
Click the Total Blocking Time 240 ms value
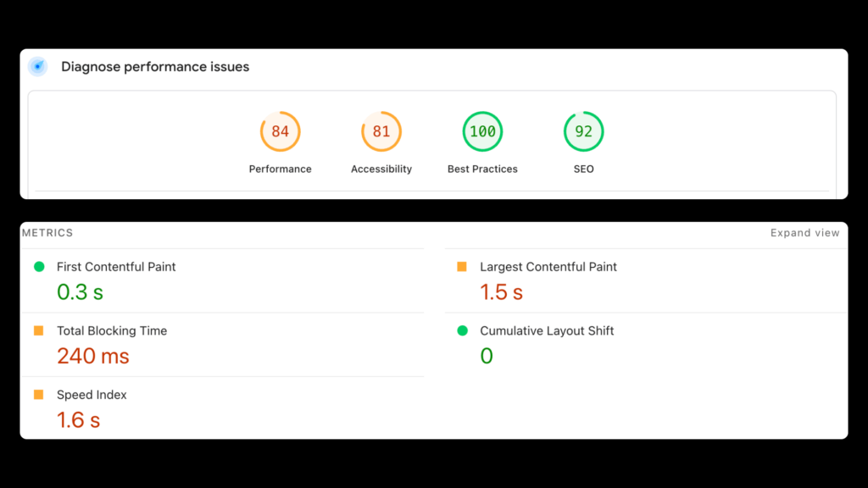[93, 356]
